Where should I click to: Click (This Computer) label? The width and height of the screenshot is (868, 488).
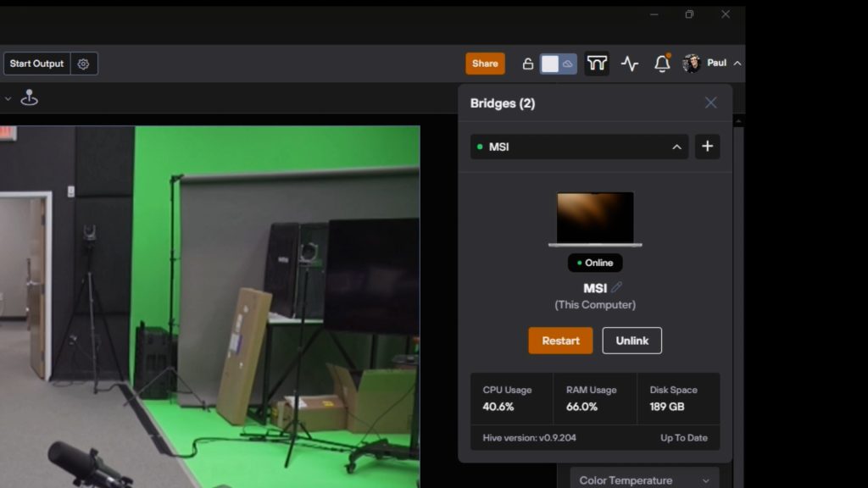point(595,305)
